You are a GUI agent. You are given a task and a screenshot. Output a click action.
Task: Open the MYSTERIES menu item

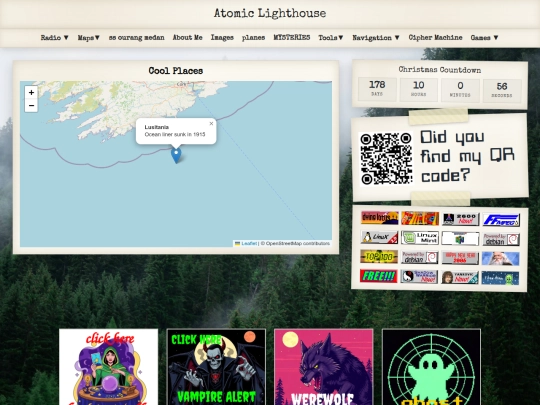(292, 37)
